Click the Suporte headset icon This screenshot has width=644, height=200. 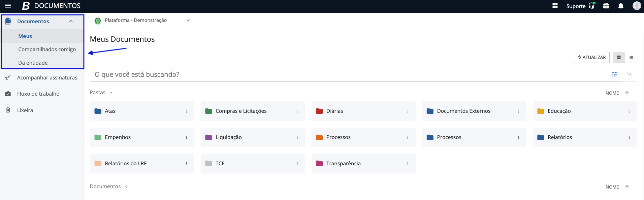coord(591,6)
